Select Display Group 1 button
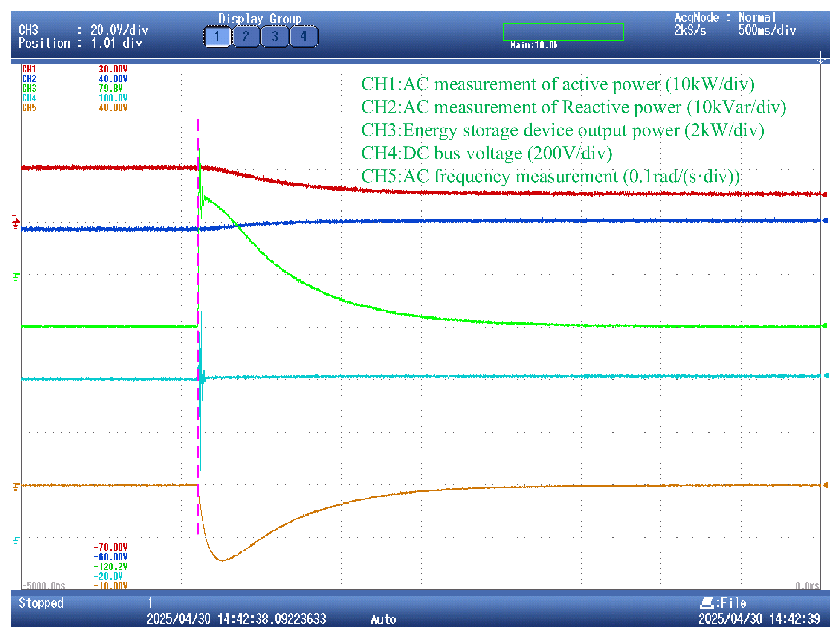The image size is (840, 635). click(x=217, y=37)
